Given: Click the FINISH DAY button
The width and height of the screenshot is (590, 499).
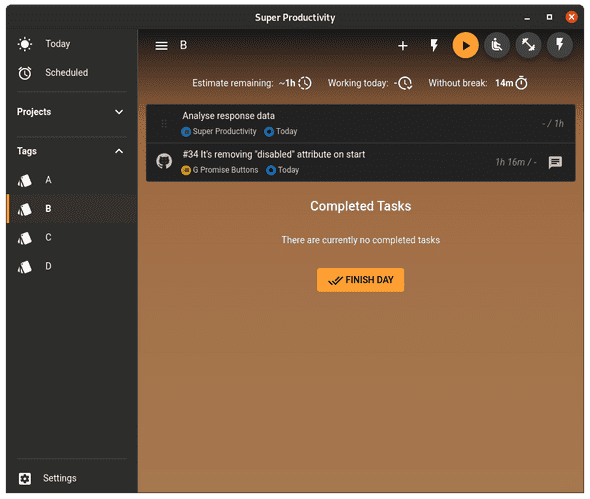Looking at the screenshot, I should click(x=360, y=280).
